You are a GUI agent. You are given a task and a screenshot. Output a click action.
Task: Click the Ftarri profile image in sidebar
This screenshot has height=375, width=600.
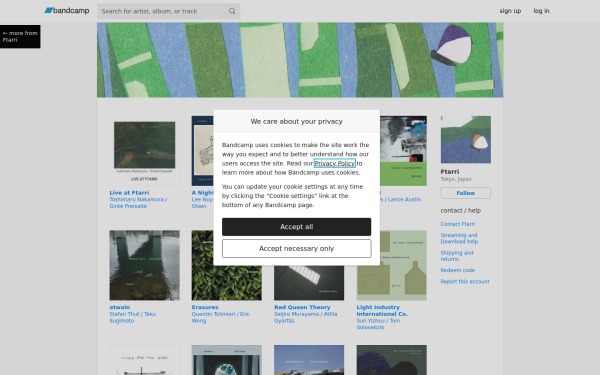click(x=466, y=140)
